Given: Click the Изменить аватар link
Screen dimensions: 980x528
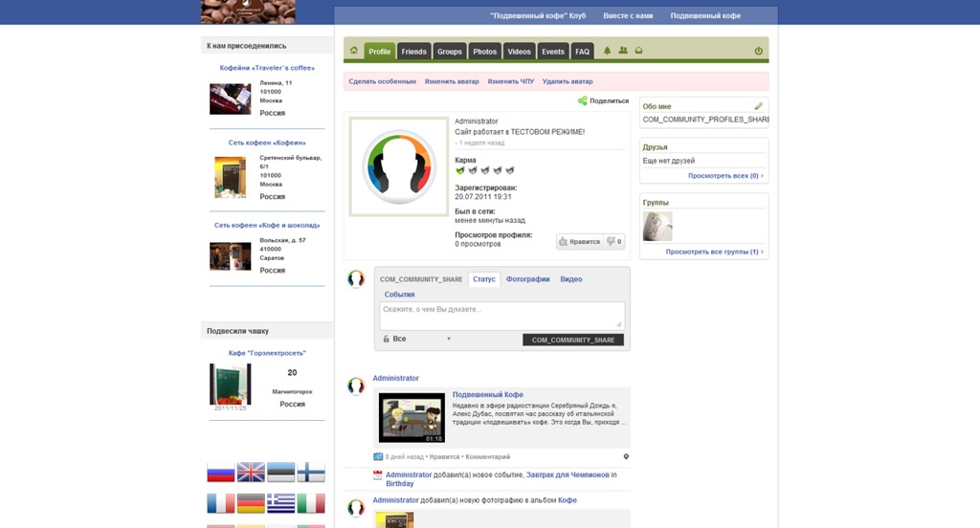Looking at the screenshot, I should pyautogui.click(x=452, y=82).
